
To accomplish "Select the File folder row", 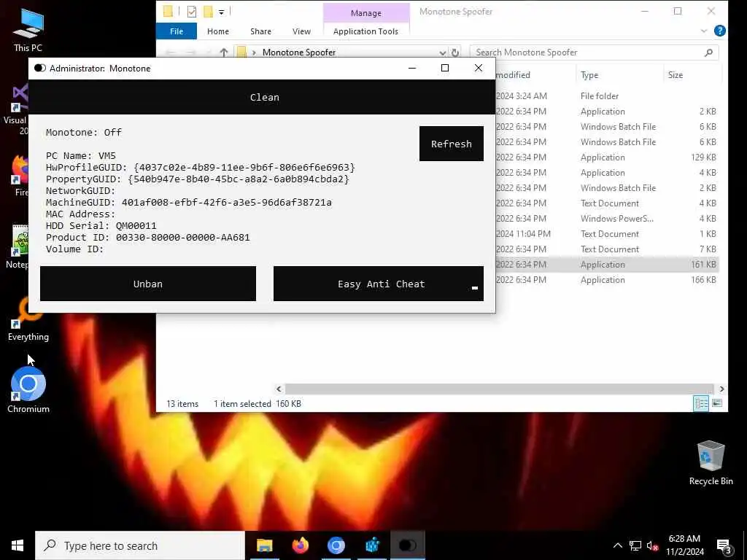I will click(x=606, y=96).
